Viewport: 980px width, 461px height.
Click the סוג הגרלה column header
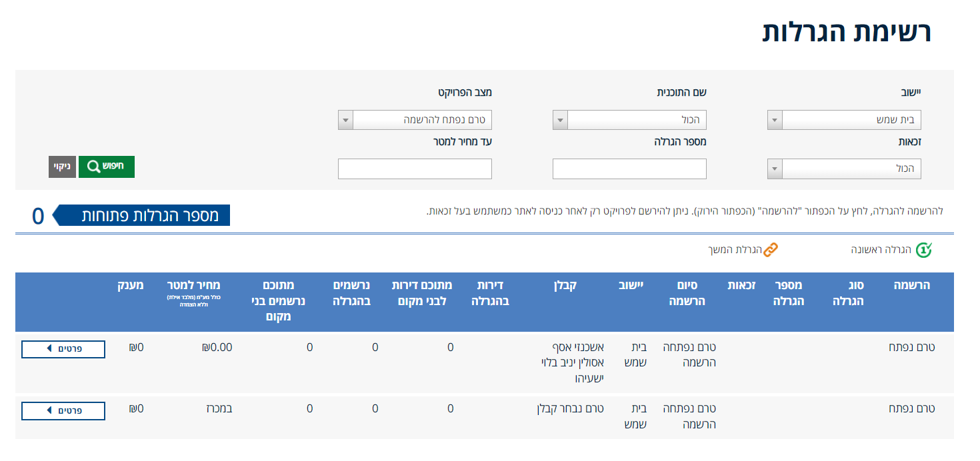848,293
